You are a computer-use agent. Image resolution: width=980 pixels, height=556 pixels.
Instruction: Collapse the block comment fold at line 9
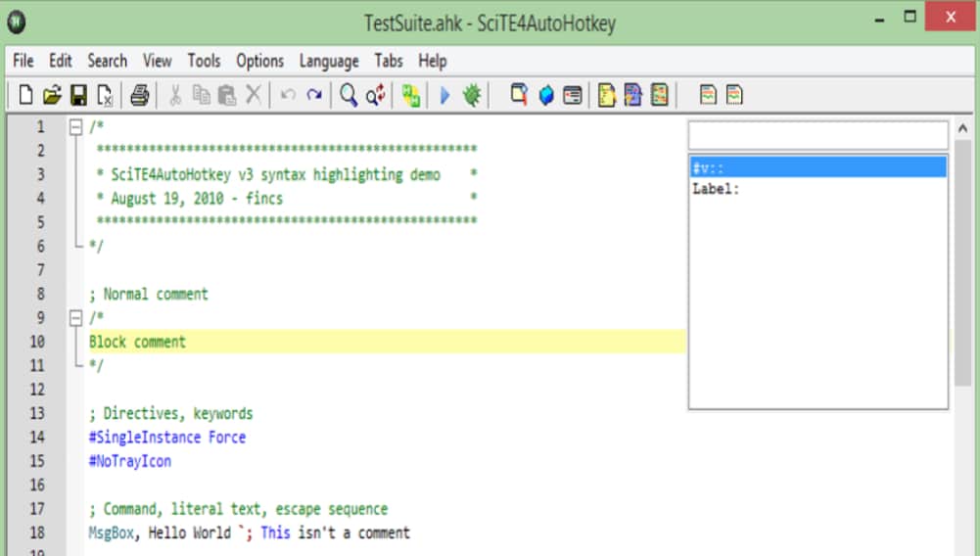pyautogui.click(x=75, y=318)
